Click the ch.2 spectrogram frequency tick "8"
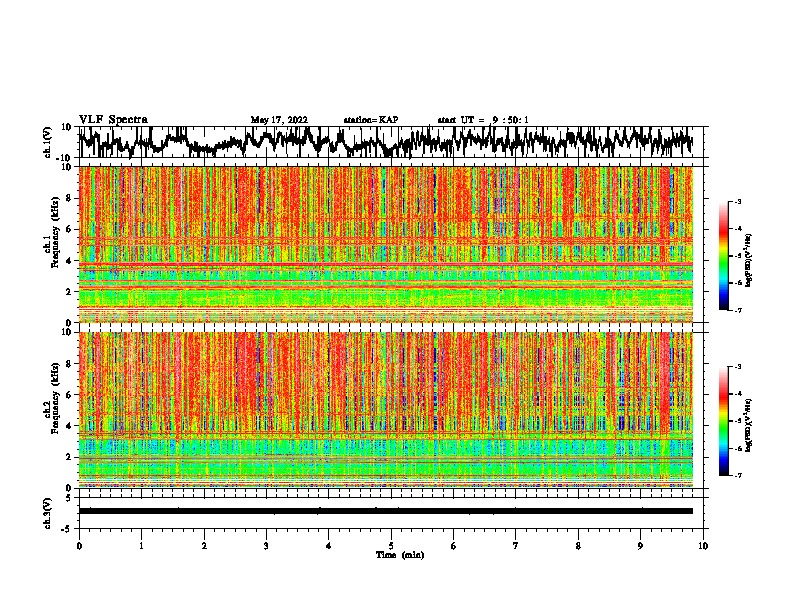Viewport: 792px width, 612px height. coord(69,364)
